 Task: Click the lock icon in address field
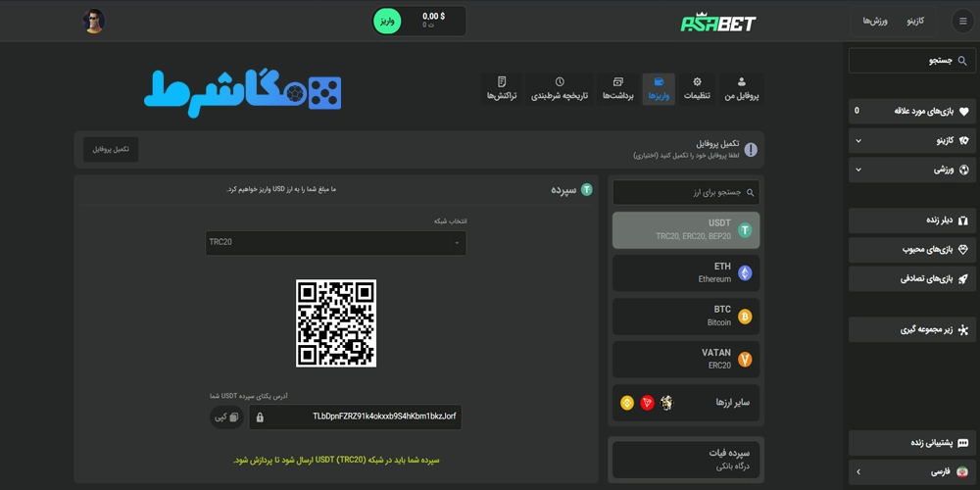point(260,416)
